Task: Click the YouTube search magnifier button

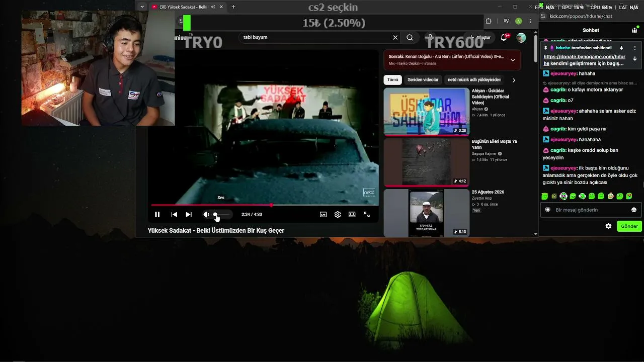Action: (x=410, y=37)
